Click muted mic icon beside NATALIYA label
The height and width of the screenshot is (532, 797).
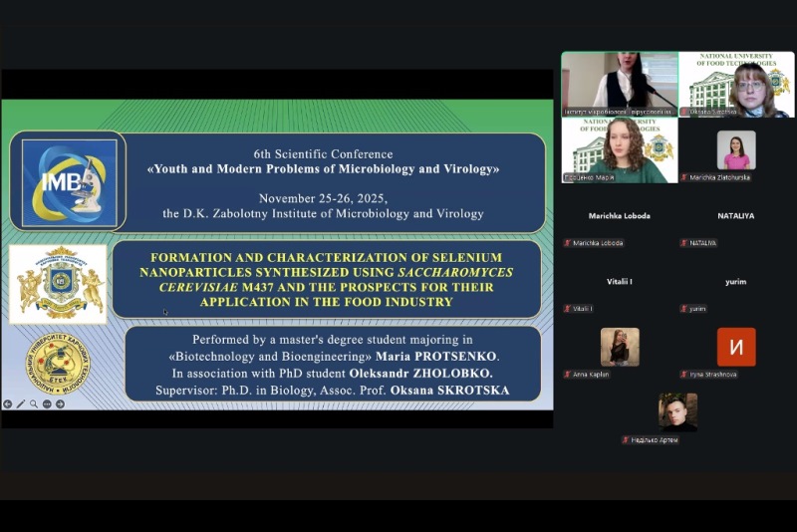[x=684, y=243]
